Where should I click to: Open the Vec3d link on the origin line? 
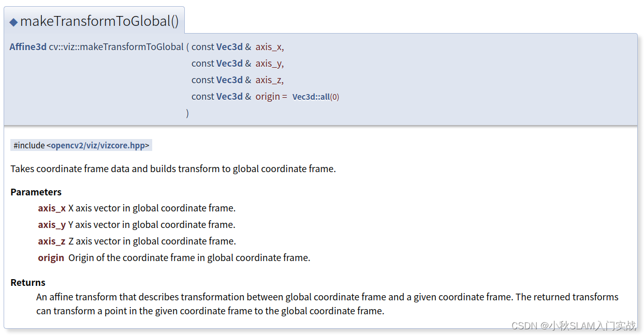(x=229, y=96)
